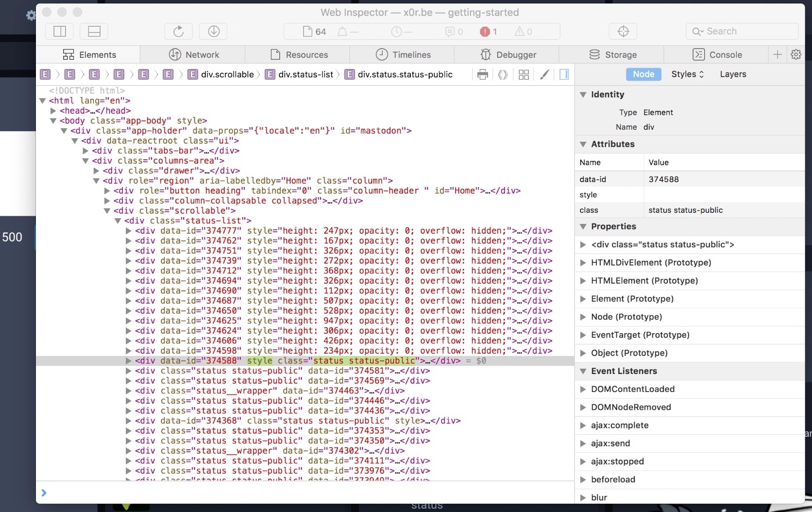This screenshot has width=812, height=512.
Task: Collapse the body app-body node
Action: (x=53, y=121)
